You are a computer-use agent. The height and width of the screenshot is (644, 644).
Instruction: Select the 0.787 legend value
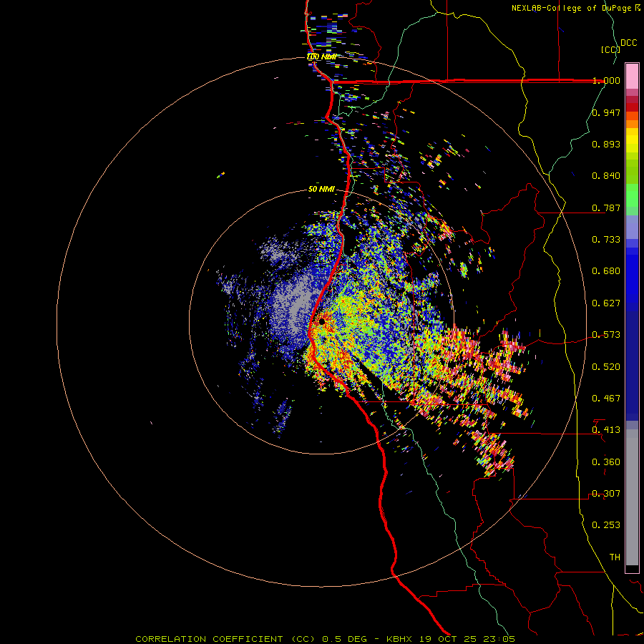pos(606,208)
